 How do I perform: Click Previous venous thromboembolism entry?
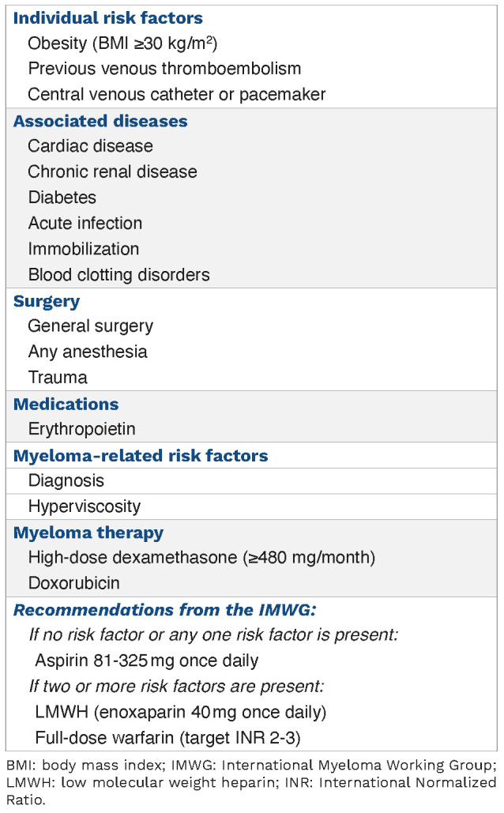point(164,69)
